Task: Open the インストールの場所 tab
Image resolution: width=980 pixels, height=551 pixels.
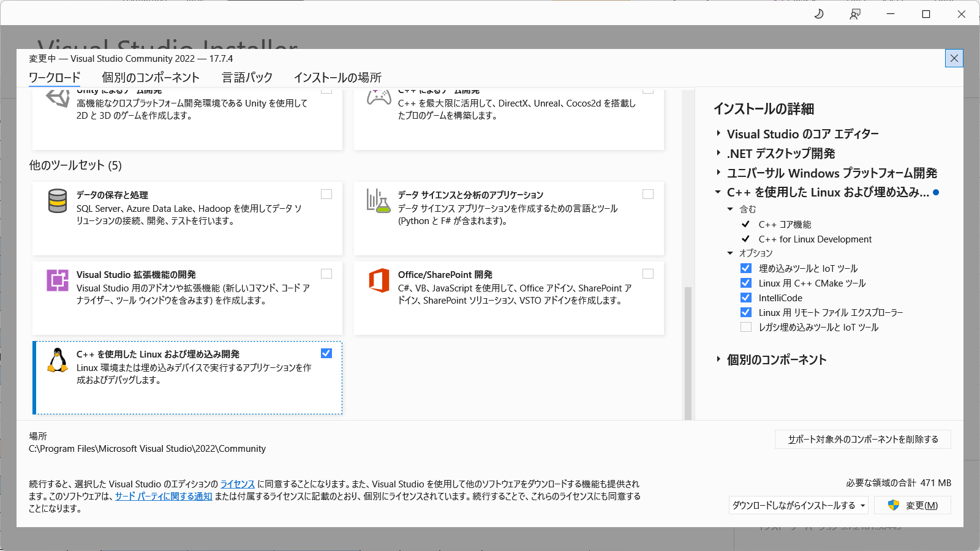Action: [x=339, y=77]
